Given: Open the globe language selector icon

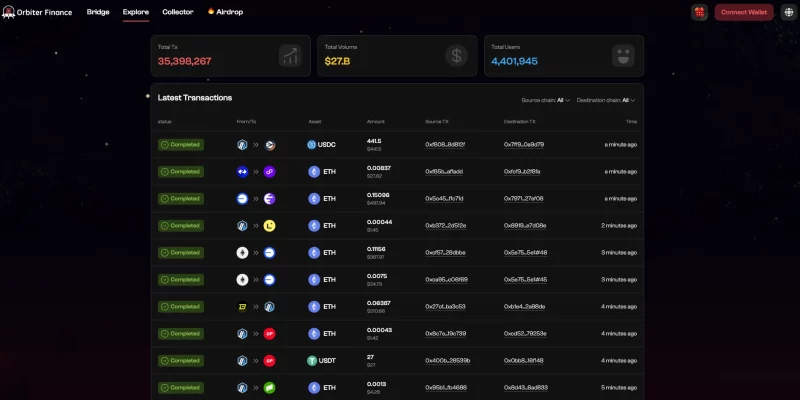Looking at the screenshot, I should 788,12.
